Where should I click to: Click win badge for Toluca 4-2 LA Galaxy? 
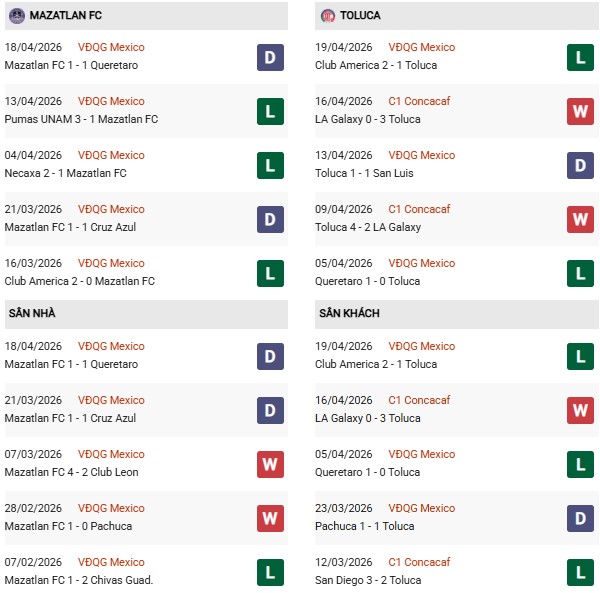[580, 219]
